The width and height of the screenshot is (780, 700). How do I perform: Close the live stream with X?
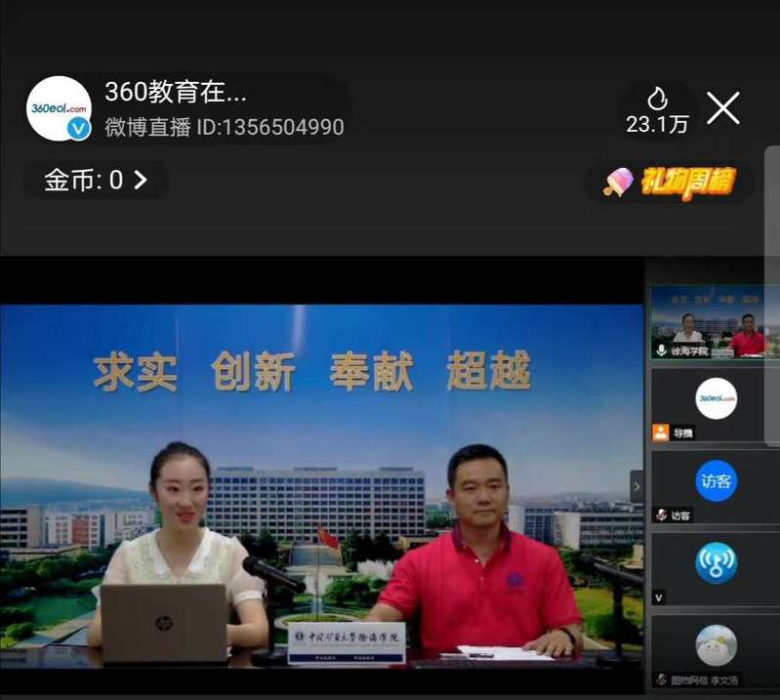pyautogui.click(x=722, y=108)
